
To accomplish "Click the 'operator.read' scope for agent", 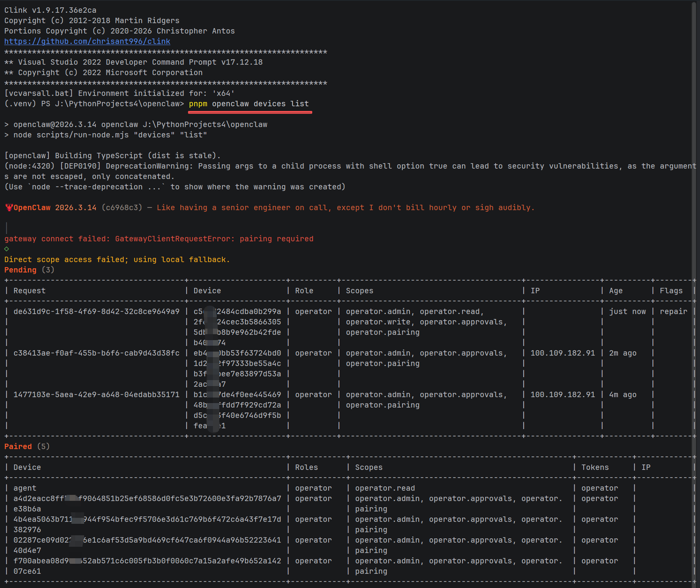I will (385, 488).
